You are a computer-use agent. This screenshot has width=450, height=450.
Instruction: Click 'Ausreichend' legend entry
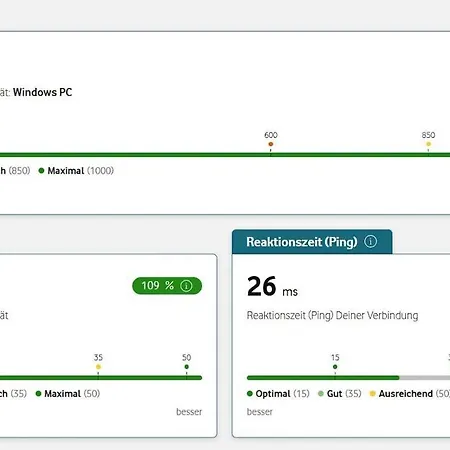[x=410, y=394]
